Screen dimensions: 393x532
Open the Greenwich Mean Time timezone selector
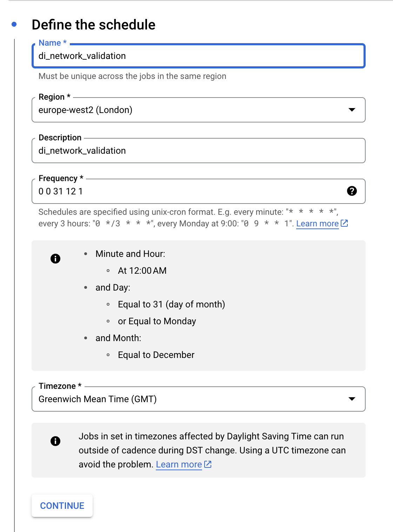coord(199,399)
